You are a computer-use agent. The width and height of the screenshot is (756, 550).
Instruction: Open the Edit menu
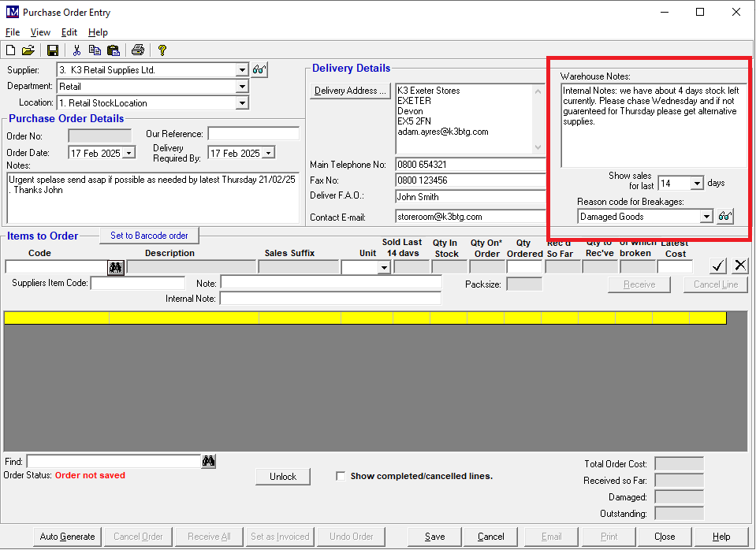pos(69,32)
